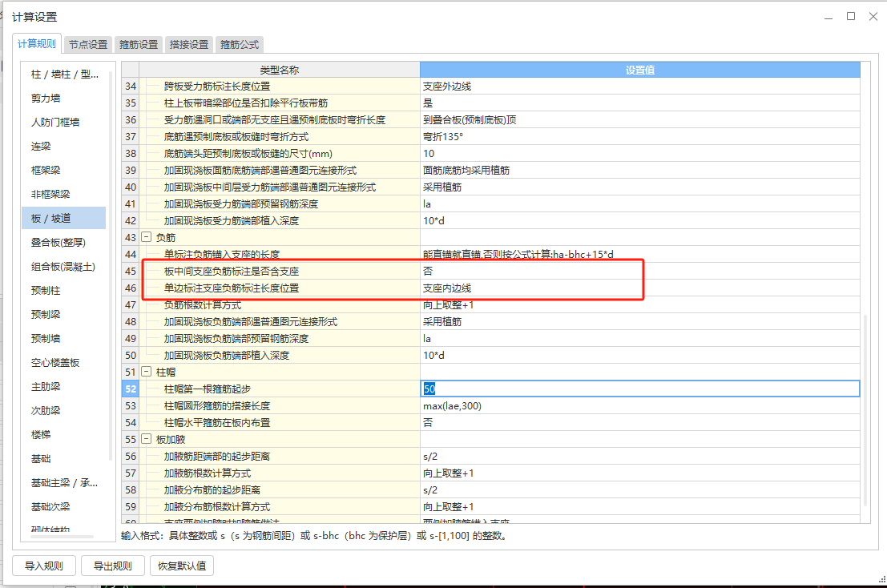
Task: Click value 否 in row 45
Action: 639,272
